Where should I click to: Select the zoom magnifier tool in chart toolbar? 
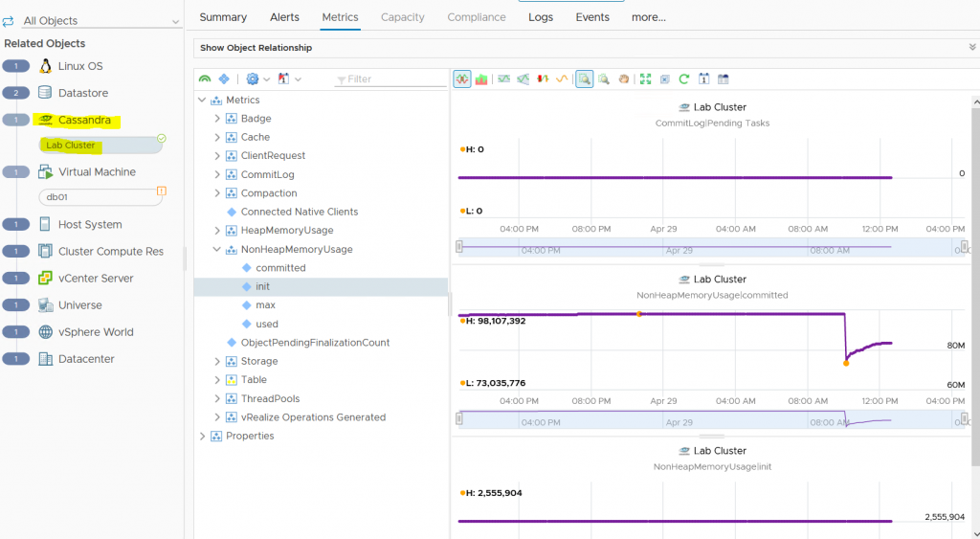[x=584, y=79]
